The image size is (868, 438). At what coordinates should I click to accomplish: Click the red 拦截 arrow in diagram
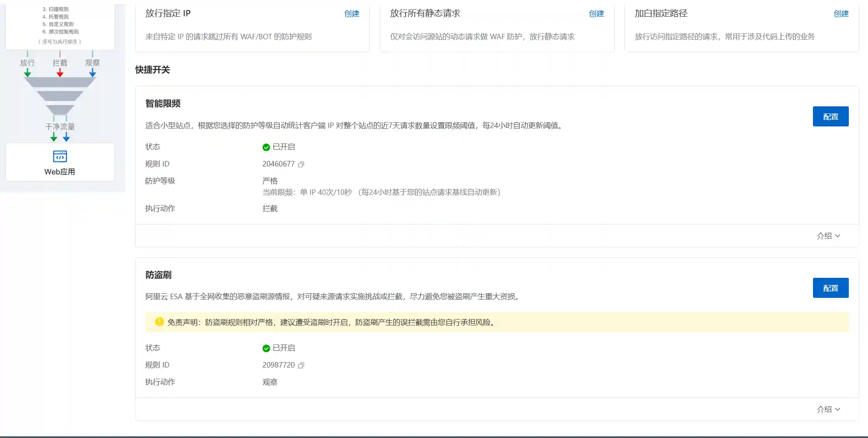coord(60,73)
